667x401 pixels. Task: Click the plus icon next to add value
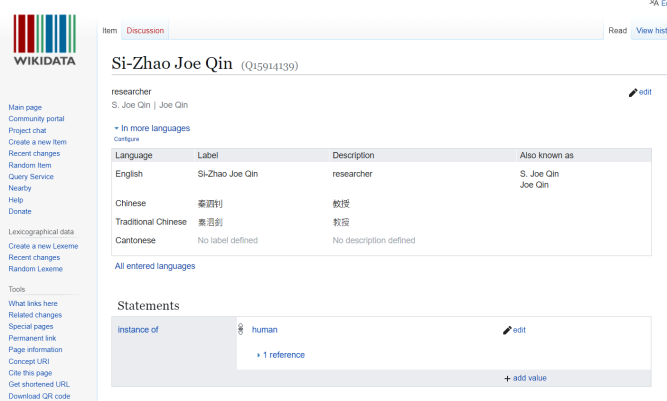(x=507, y=378)
